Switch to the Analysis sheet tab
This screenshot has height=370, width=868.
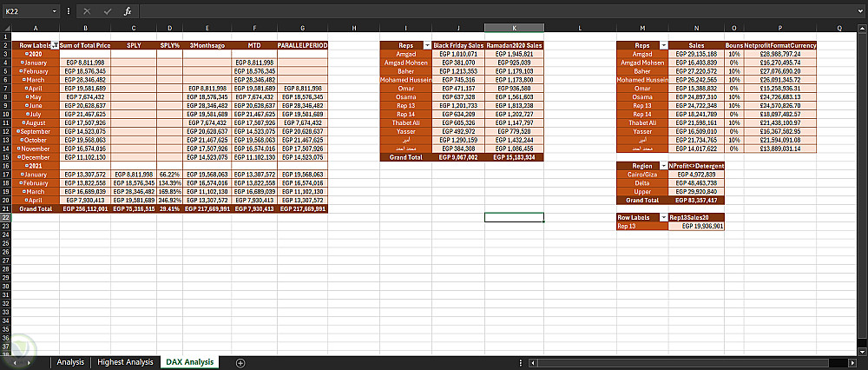(70, 362)
